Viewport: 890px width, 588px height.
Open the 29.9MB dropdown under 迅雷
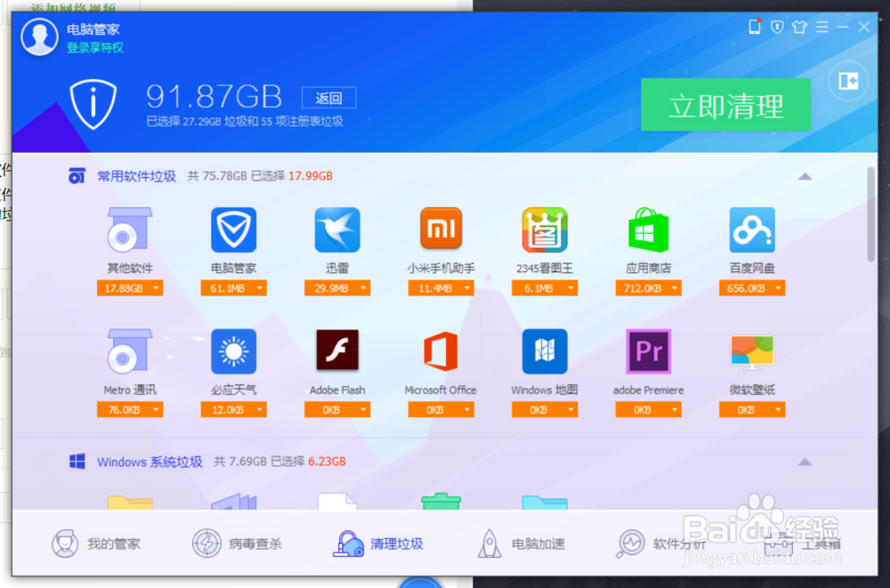point(337,288)
